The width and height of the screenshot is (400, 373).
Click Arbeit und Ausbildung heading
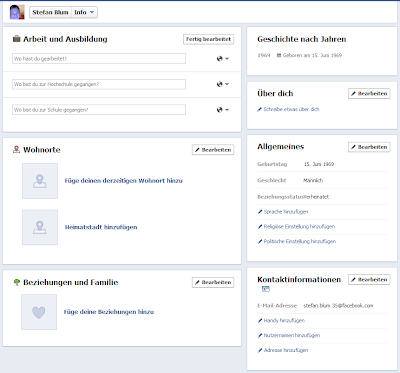coord(65,39)
